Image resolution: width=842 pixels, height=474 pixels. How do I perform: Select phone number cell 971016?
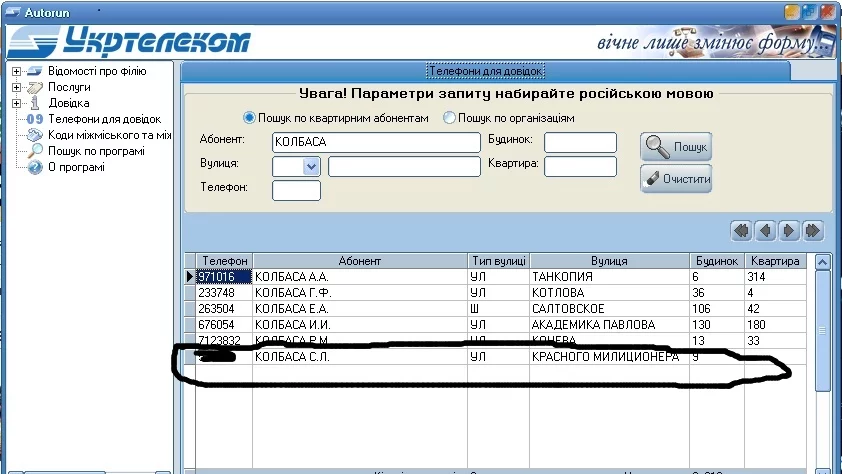(x=224, y=276)
